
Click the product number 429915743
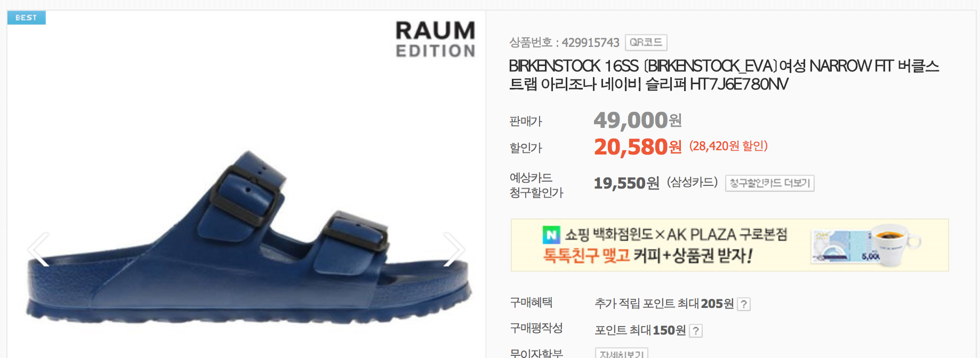coord(590,43)
